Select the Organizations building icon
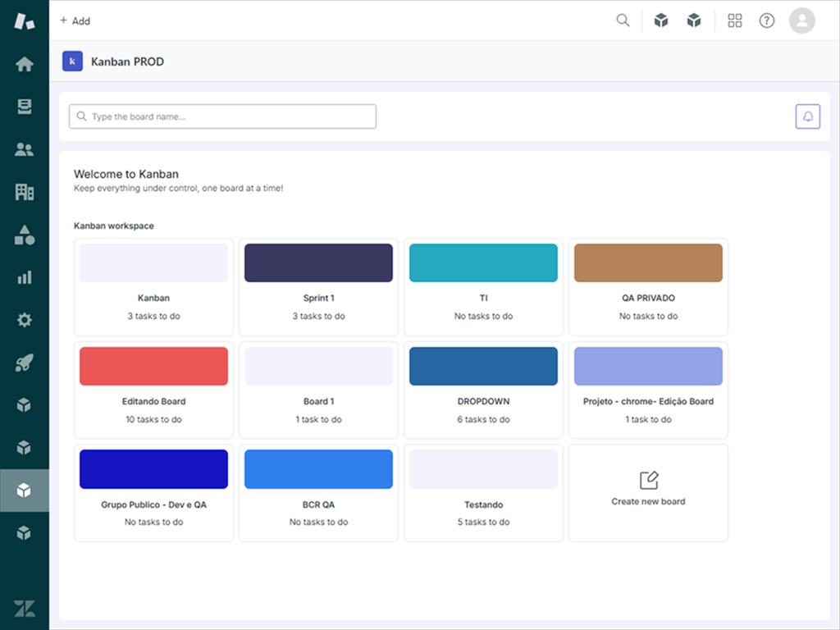 click(25, 191)
